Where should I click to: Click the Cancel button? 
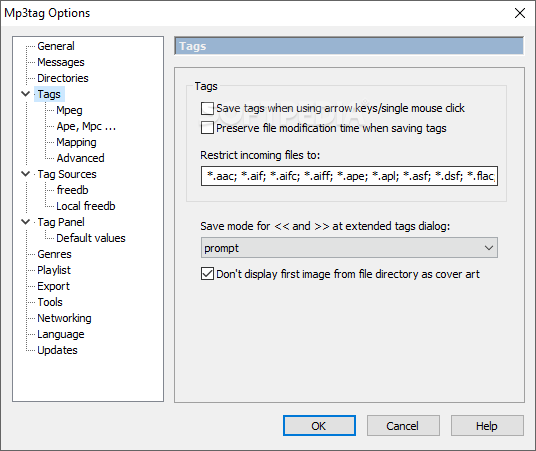point(403,426)
